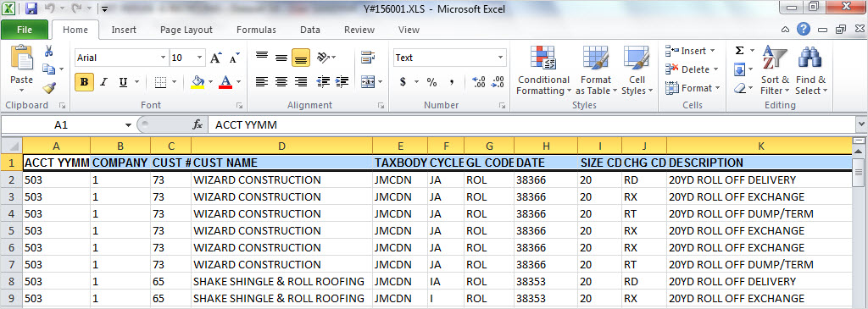The height and width of the screenshot is (309, 868).
Task: Select row 5 header
Action: pos(12,230)
